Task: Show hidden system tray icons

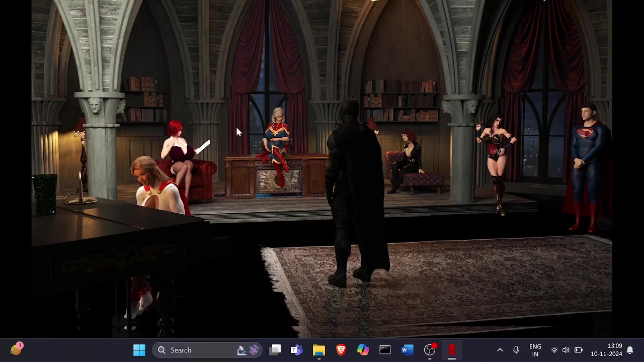Action: (x=500, y=350)
